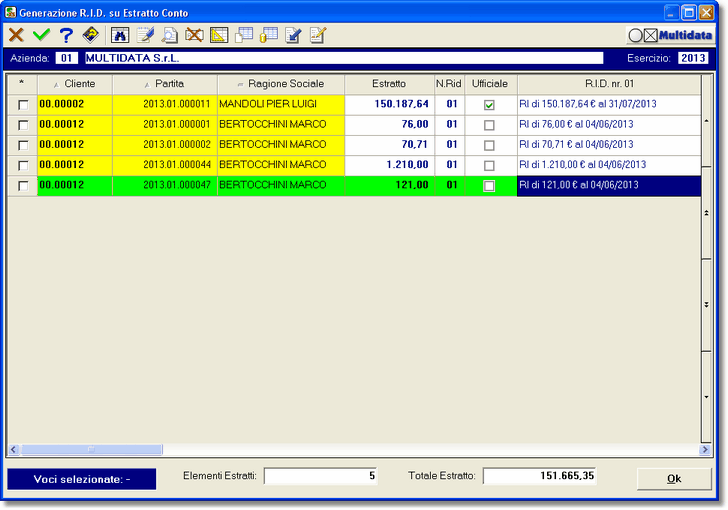Select the Cliente cell 00.00002
This screenshot has width=728, height=510.
tap(75, 104)
